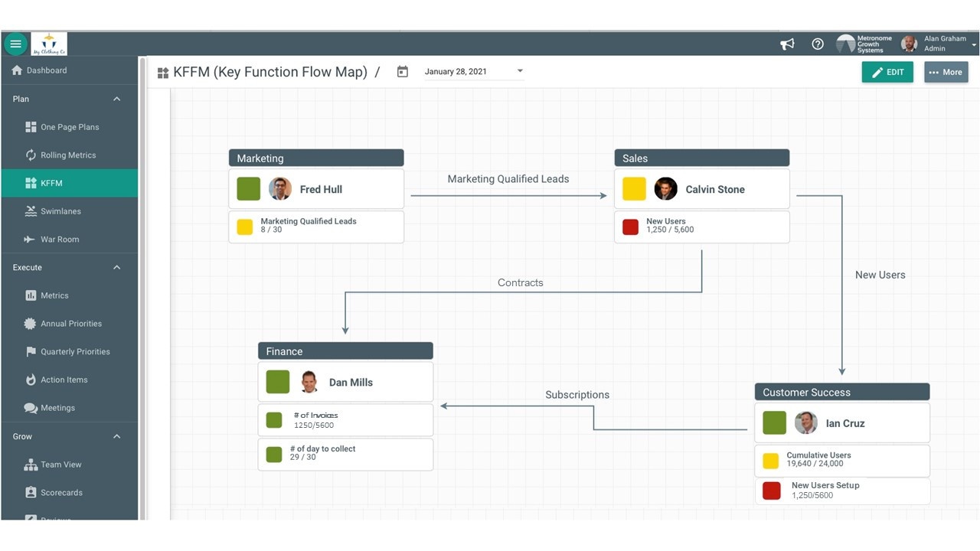Click the Meetings chat bubbles icon
The height and width of the screenshot is (551, 980).
[31, 408]
